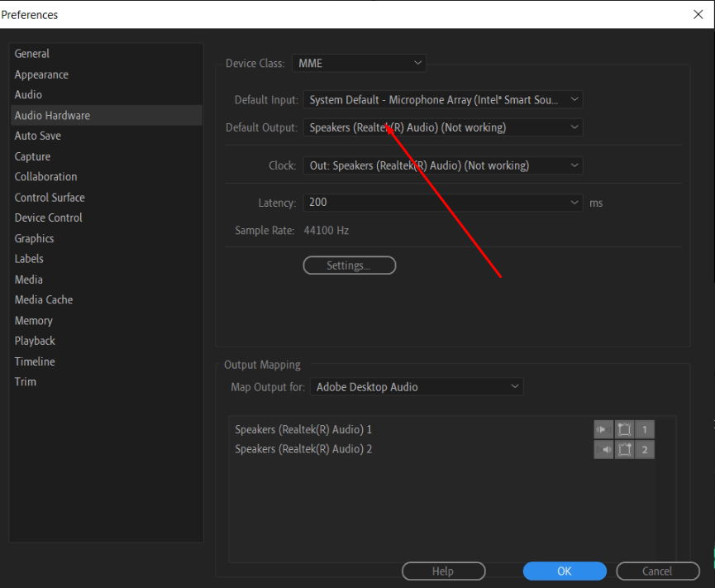Open the Clock dropdown
This screenshot has width=715, height=588.
(443, 165)
